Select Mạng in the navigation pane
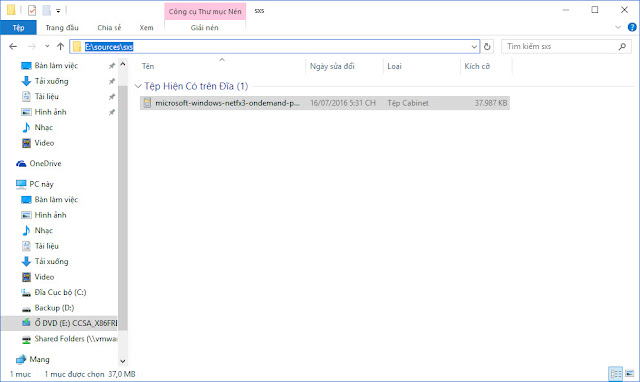Viewport: 640px width, 382px height. pos(39,360)
